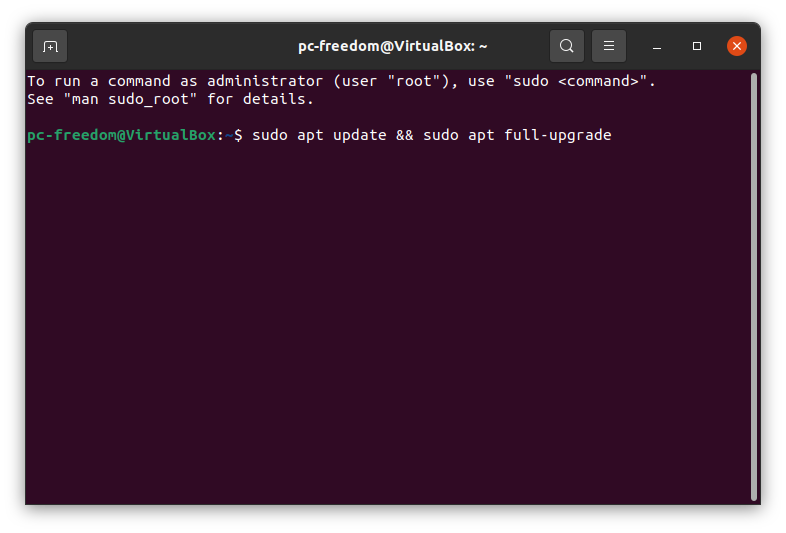Minimize the terminal window

(x=658, y=46)
